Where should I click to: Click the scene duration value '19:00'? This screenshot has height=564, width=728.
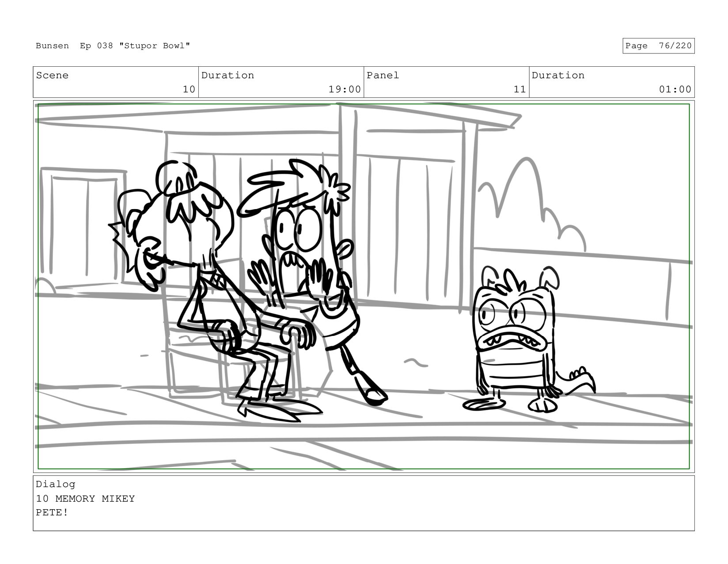pyautogui.click(x=345, y=89)
